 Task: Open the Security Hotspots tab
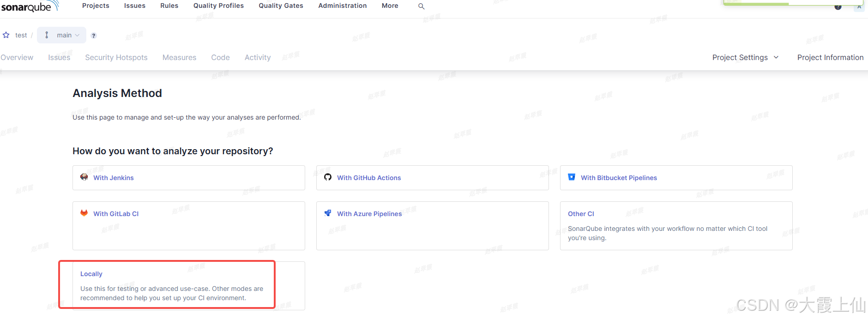click(116, 57)
